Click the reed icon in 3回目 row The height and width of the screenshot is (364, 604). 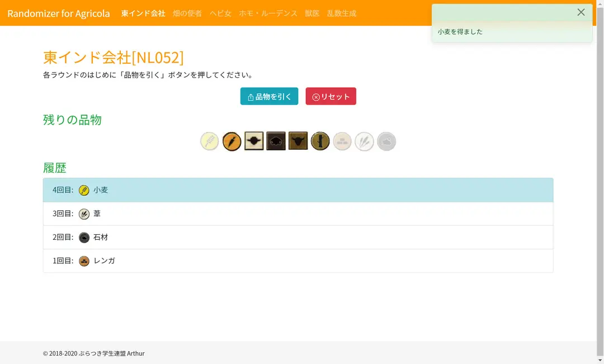pos(84,214)
